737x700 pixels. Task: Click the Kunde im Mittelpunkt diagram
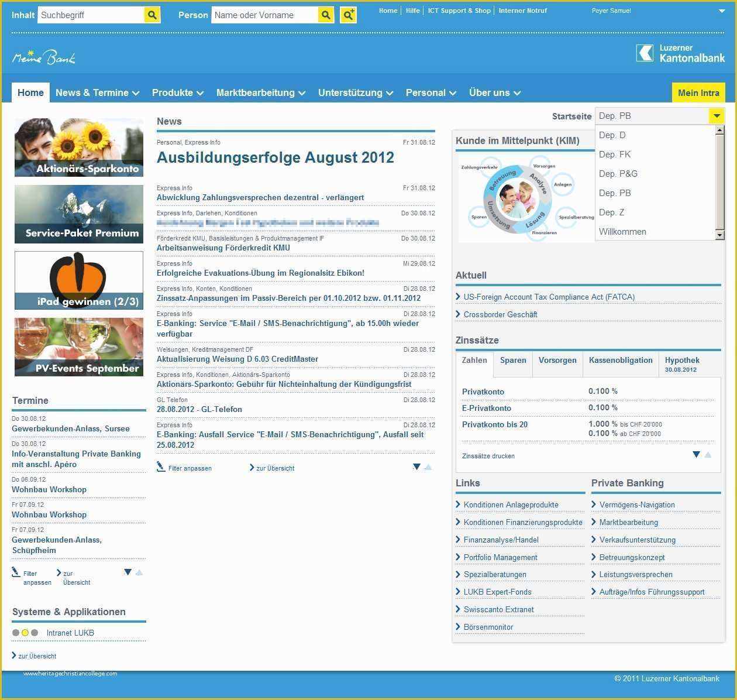pos(525,197)
